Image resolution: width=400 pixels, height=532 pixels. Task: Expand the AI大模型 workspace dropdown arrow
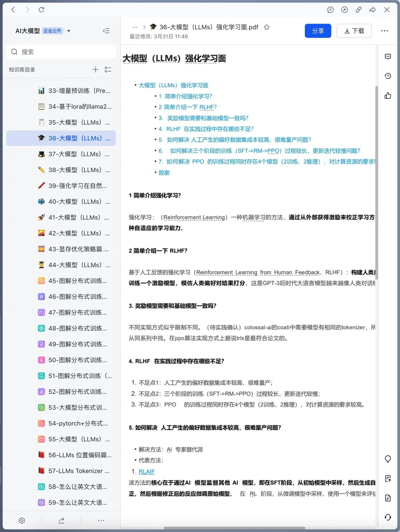click(69, 31)
